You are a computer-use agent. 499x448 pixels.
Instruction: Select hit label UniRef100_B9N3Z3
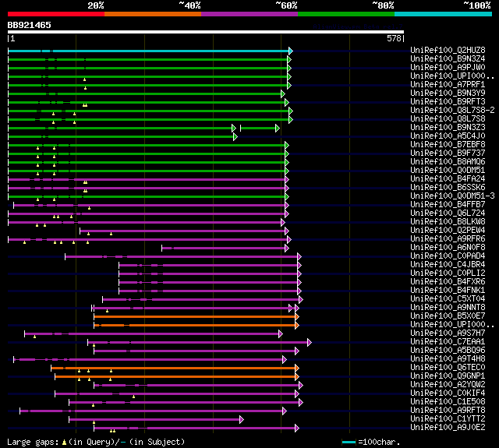[x=448, y=128]
